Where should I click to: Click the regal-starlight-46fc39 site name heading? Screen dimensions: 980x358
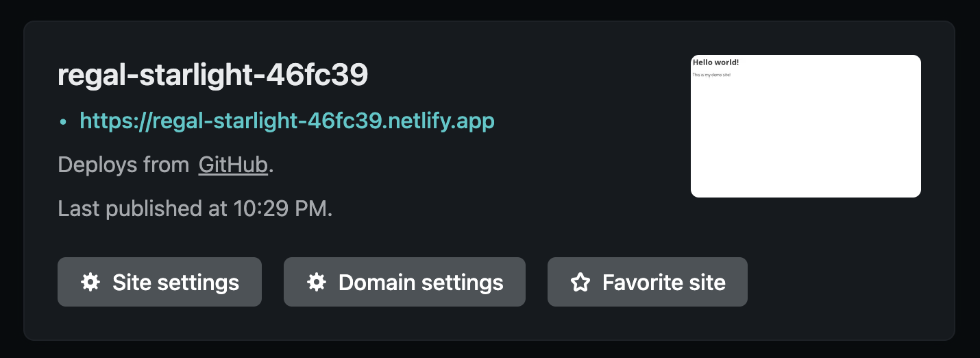click(x=213, y=75)
